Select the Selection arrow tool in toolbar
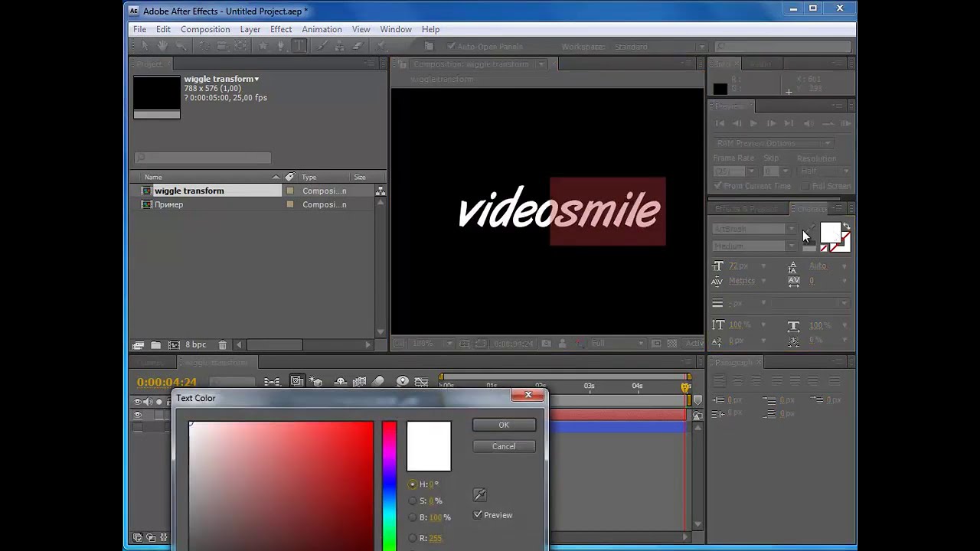Image resolution: width=980 pixels, height=551 pixels. [145, 47]
